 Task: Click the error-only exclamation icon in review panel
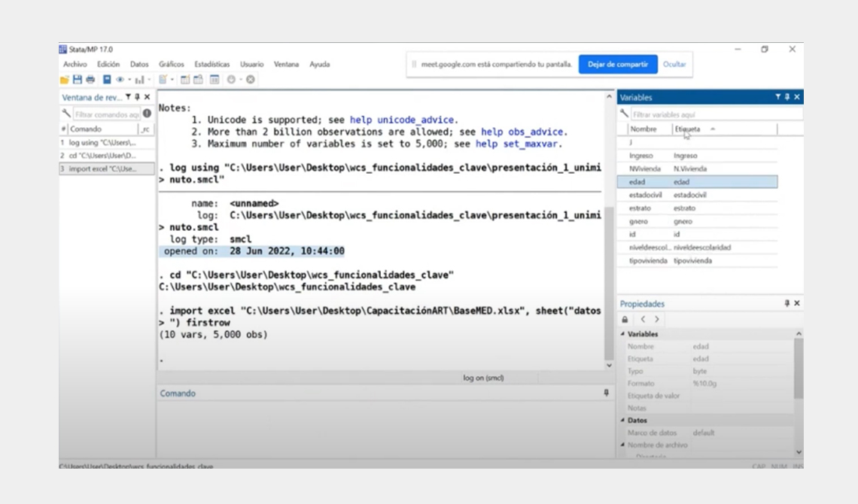coord(147,114)
